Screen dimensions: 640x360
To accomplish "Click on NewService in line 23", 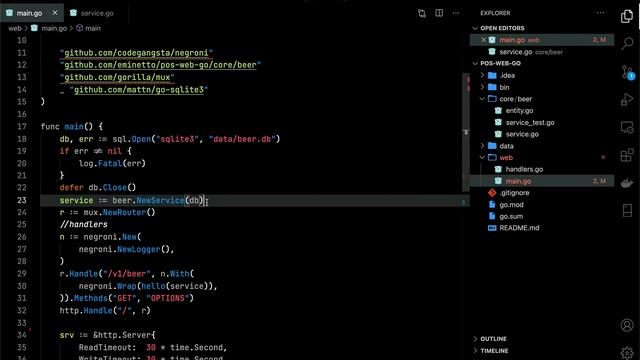I will [x=160, y=200].
